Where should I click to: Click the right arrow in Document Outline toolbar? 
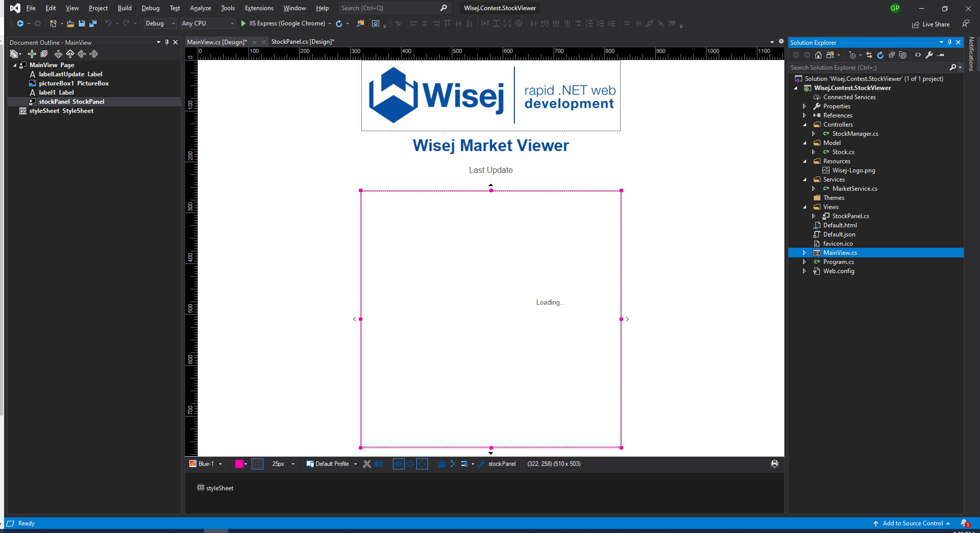tap(94, 54)
